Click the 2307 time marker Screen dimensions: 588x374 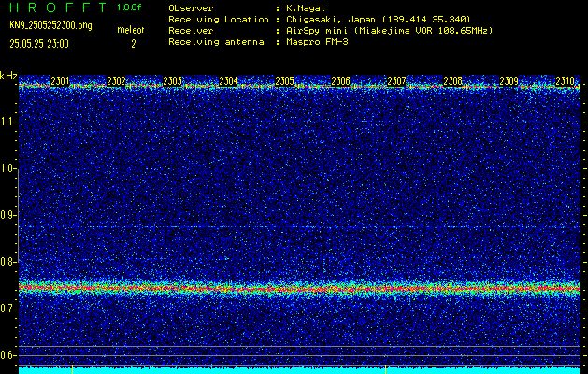click(x=396, y=80)
